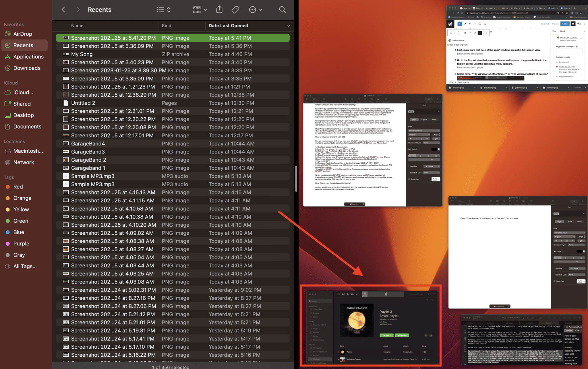Click the Edit Rules link in Music

383,322
